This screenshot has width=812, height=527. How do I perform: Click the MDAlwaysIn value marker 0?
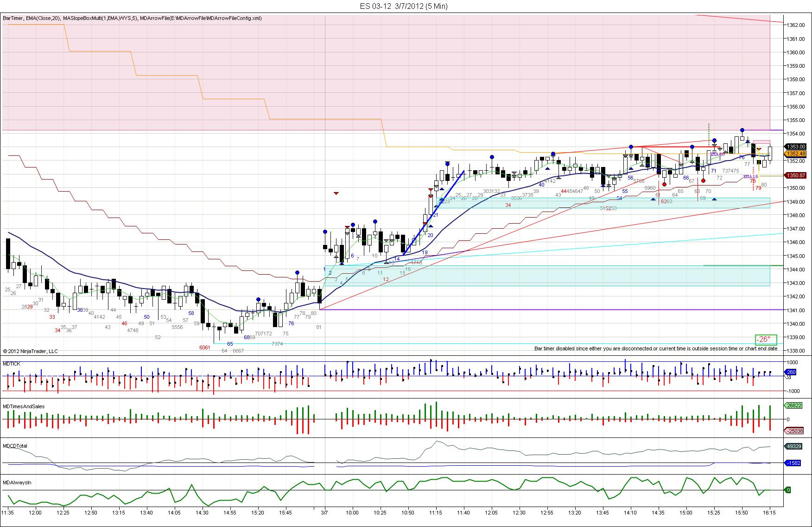pyautogui.click(x=788, y=490)
